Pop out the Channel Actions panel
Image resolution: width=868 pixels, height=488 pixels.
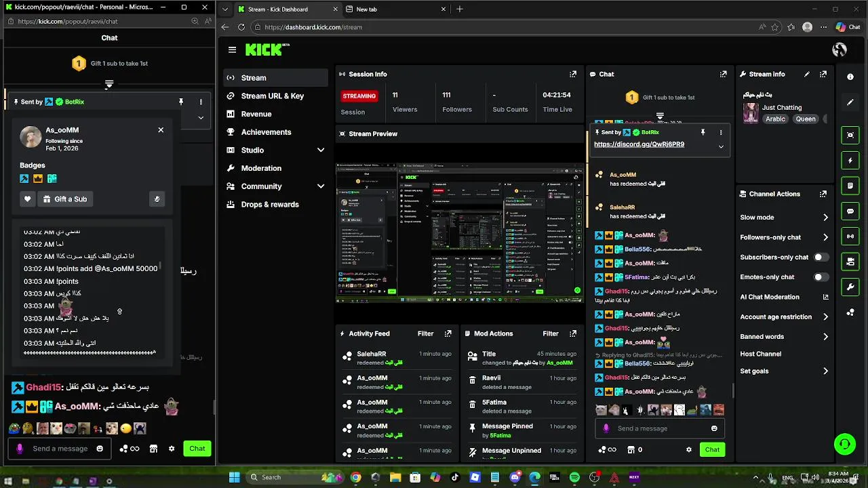coord(823,194)
